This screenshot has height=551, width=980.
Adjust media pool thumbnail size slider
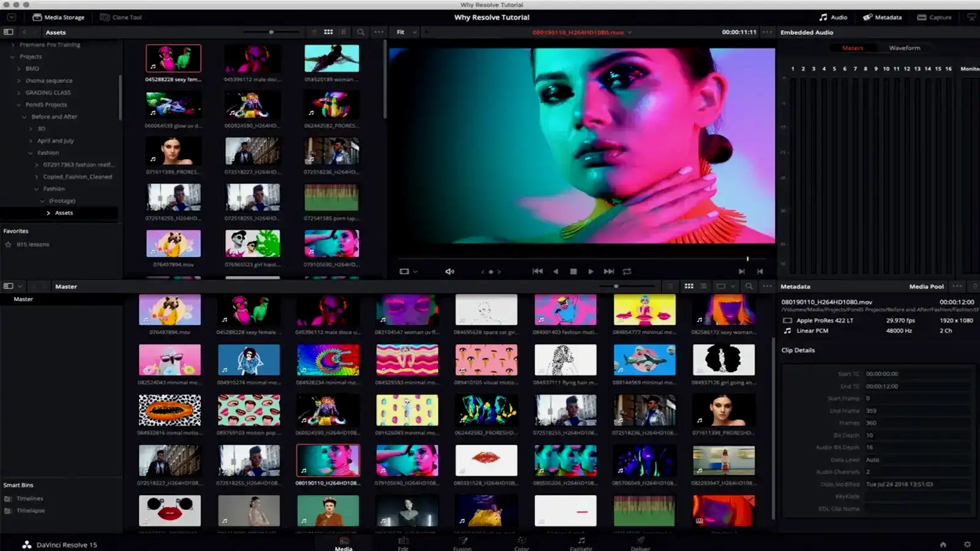[616, 286]
